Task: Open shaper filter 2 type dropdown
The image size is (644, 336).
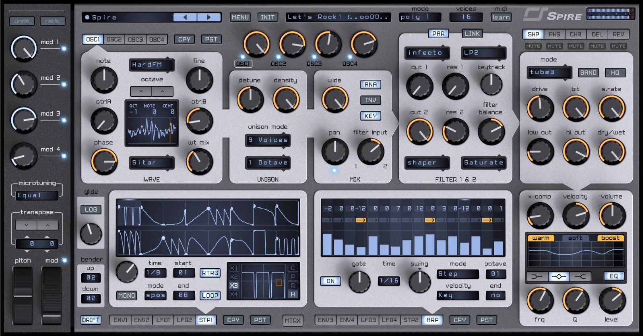Action: (427, 163)
